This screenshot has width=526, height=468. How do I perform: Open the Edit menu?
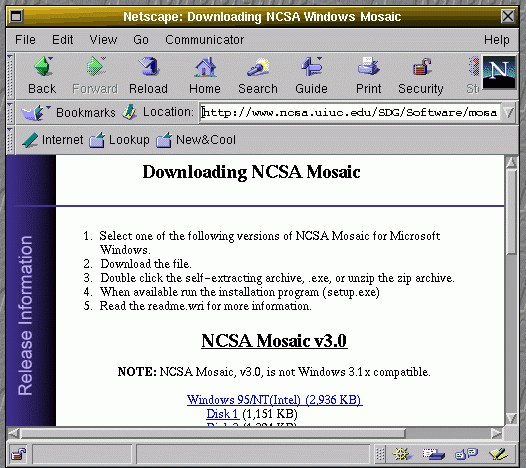click(62, 40)
